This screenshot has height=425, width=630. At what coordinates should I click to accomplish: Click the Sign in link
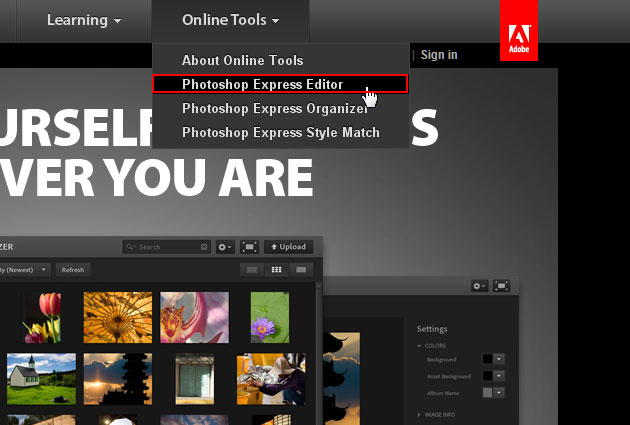click(x=439, y=55)
